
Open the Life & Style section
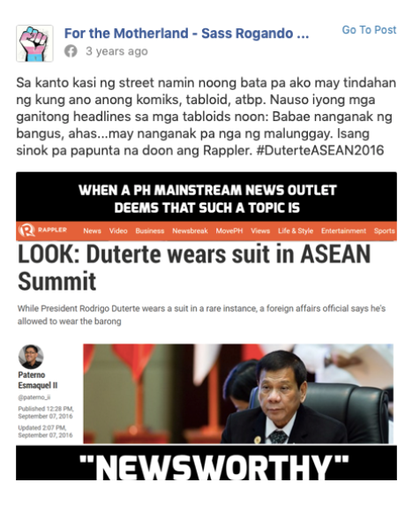coord(296,231)
